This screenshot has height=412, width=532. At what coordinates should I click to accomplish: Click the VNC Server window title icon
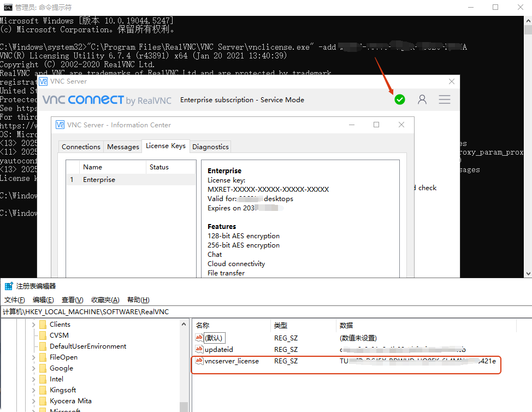[43, 81]
